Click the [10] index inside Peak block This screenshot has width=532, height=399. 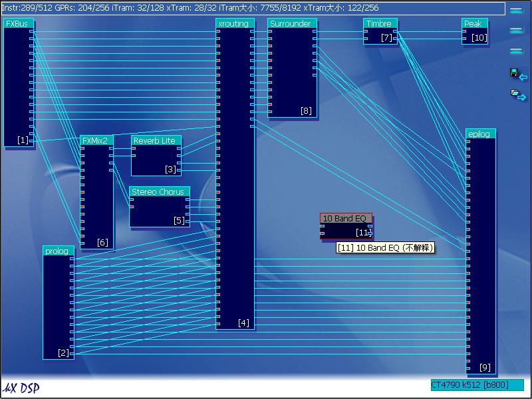point(479,37)
